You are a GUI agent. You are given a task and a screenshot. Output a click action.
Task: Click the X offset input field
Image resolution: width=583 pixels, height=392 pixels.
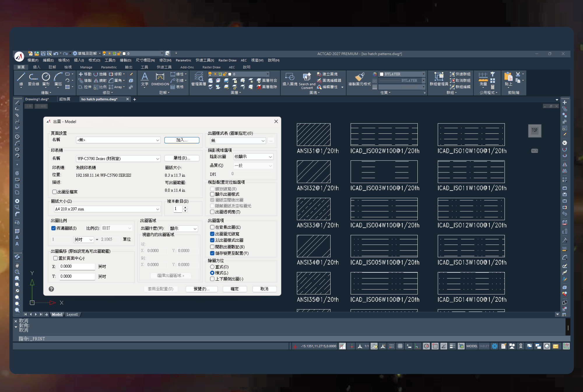pos(77,266)
